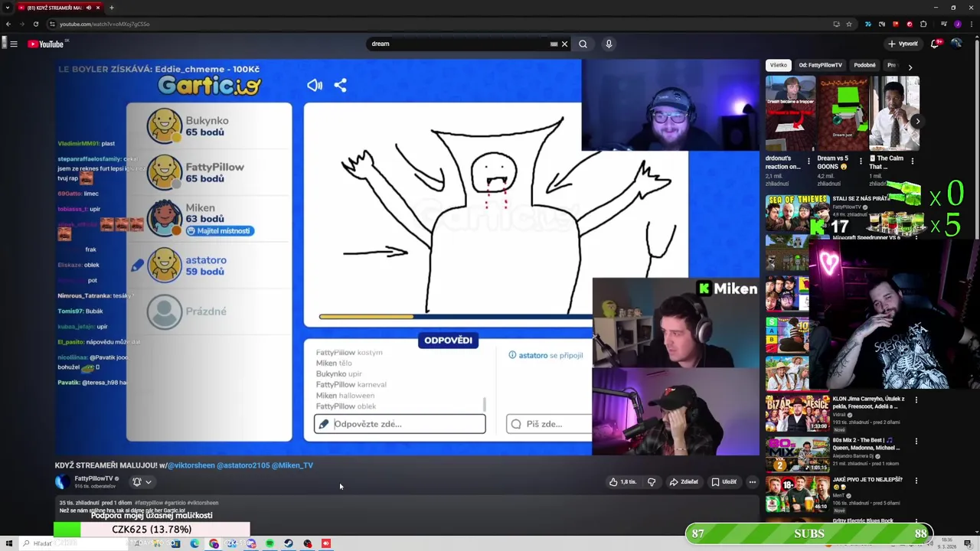Screen dimensions: 980x551
Task: Click the magnifier search button
Action: (583, 44)
